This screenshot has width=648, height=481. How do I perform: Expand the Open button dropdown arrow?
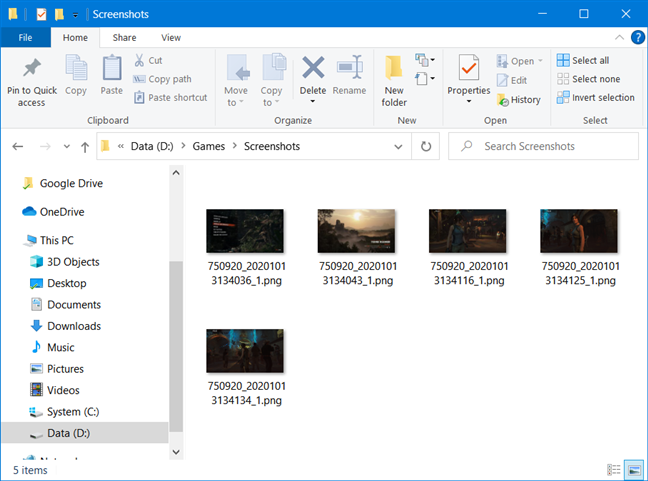click(540, 61)
